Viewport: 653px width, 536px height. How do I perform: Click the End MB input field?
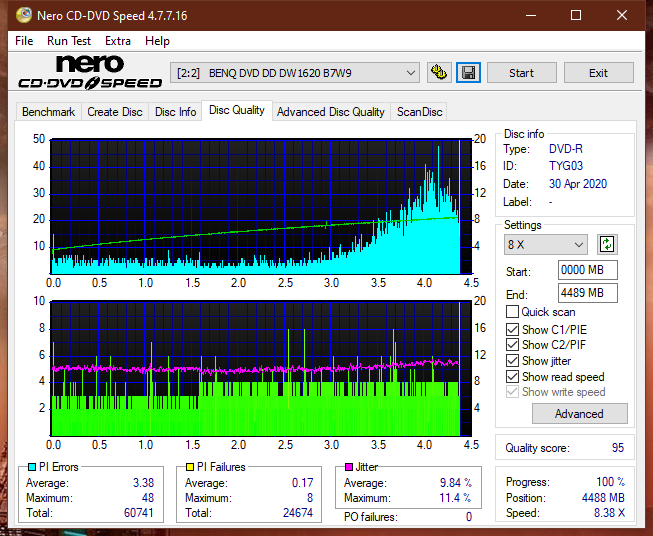tap(587, 293)
